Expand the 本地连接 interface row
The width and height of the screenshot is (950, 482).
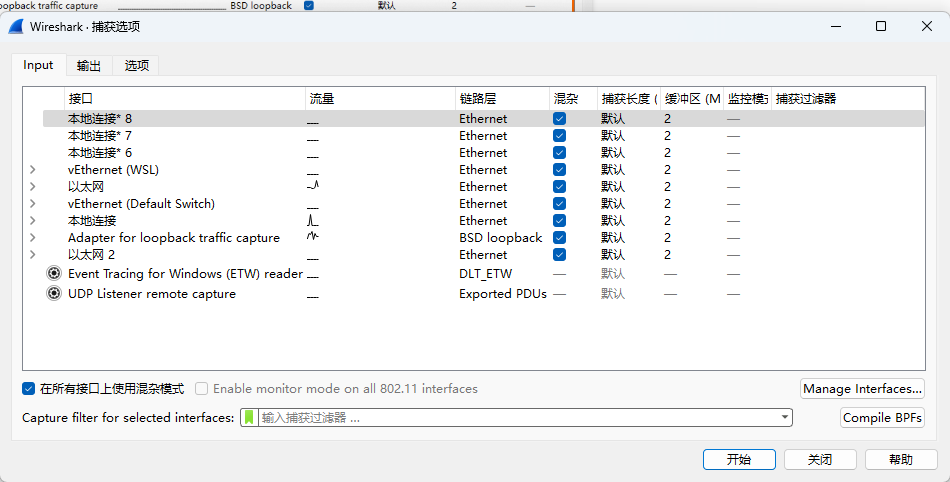point(33,220)
